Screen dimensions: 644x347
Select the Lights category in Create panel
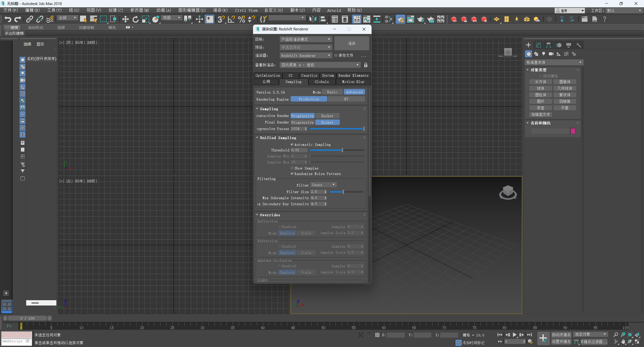click(x=543, y=54)
